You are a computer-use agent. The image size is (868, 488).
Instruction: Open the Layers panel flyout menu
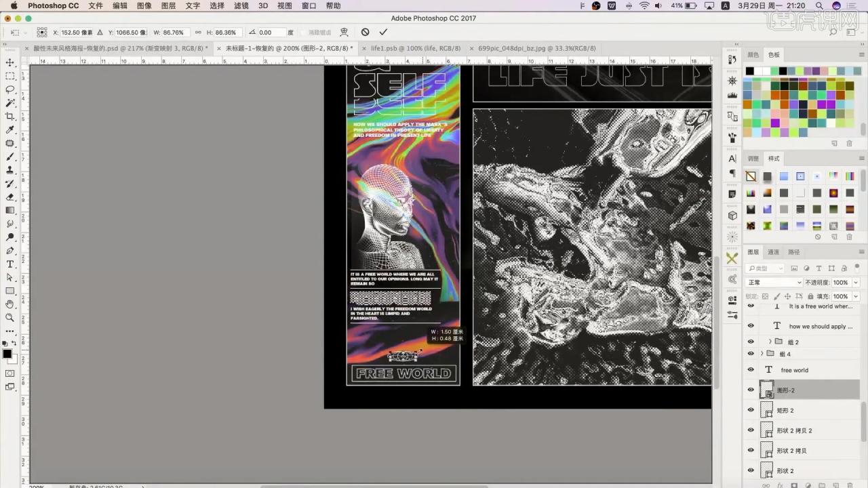[862, 252]
